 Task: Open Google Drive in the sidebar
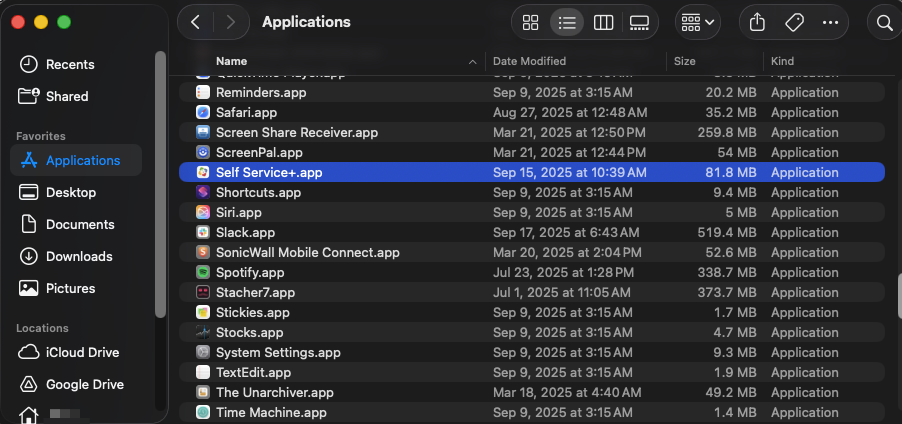pos(71,384)
